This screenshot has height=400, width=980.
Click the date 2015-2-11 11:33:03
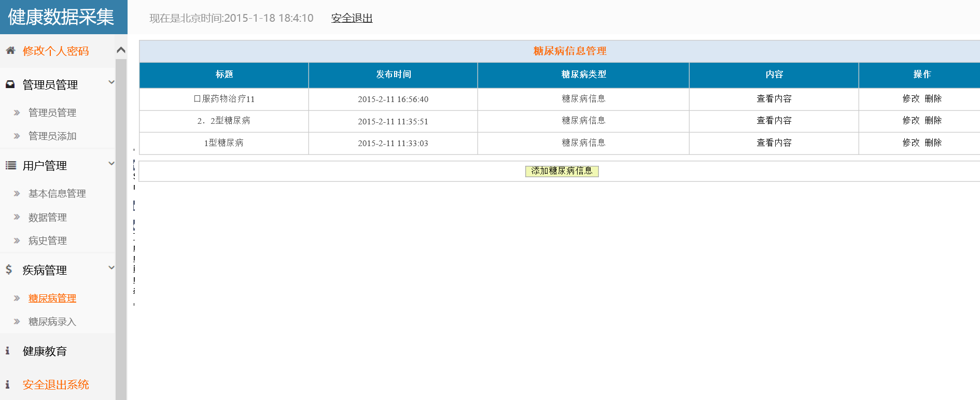point(393,143)
